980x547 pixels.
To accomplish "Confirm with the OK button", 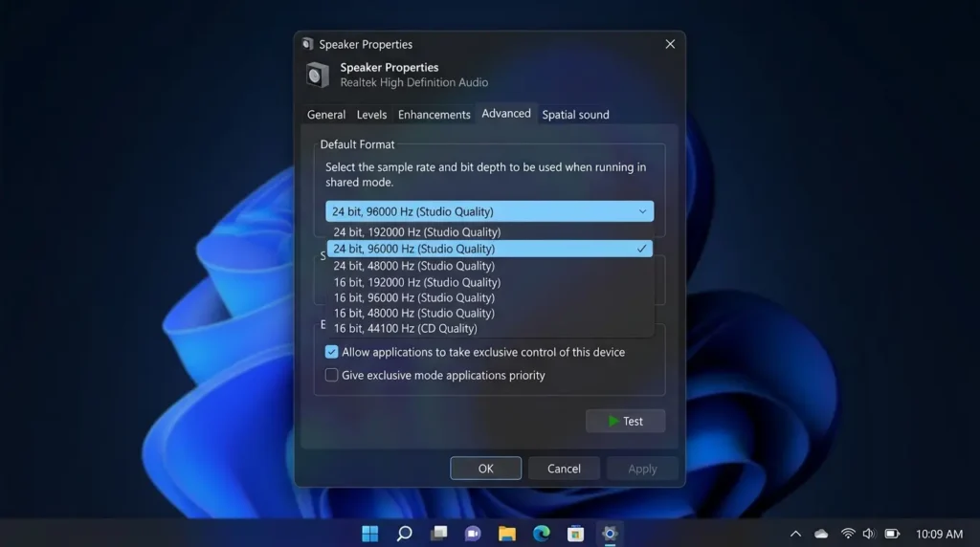I will (x=485, y=469).
